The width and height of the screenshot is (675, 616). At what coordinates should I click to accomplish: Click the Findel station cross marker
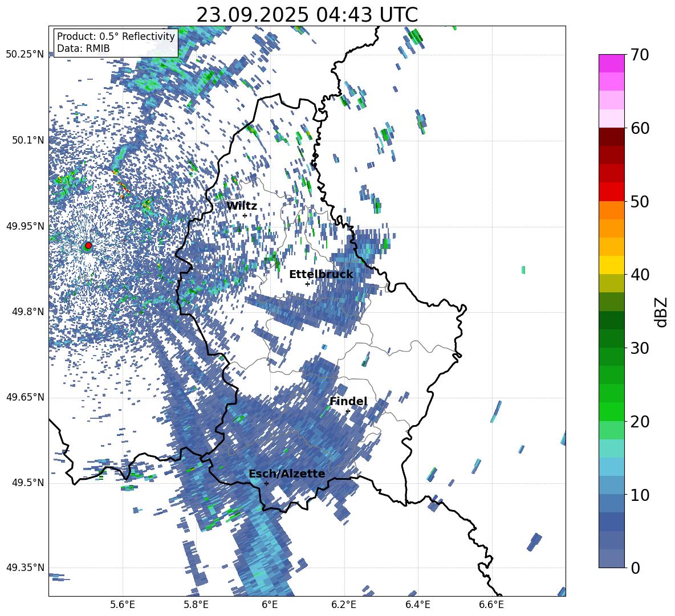click(348, 411)
